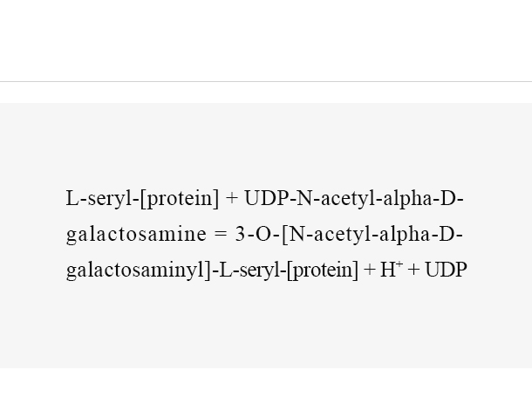The image size is (532, 404).
Task: Click the 3-O- prefix text
Action: click(258, 234)
